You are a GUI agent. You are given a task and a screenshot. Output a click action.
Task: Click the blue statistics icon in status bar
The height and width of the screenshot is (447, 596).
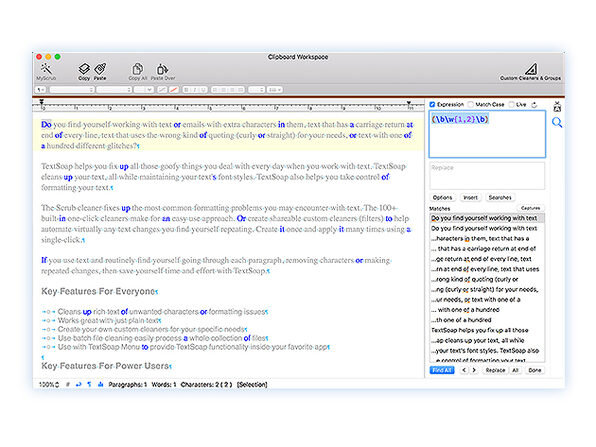pos(100,385)
